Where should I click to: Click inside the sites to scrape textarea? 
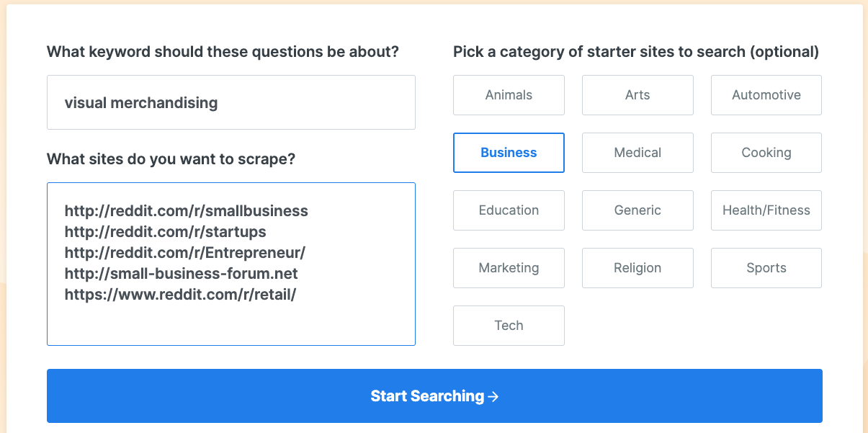pyautogui.click(x=231, y=321)
